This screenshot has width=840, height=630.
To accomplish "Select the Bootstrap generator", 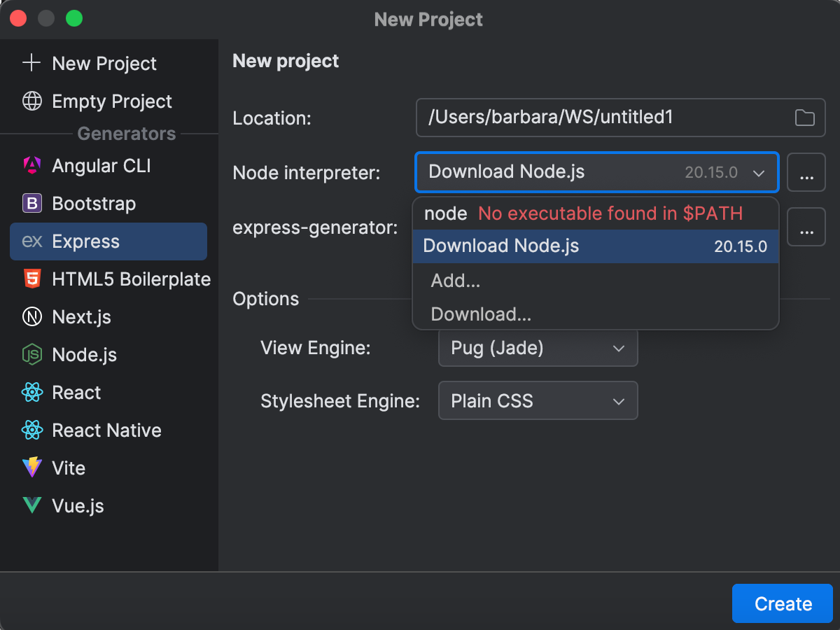I will (93, 204).
